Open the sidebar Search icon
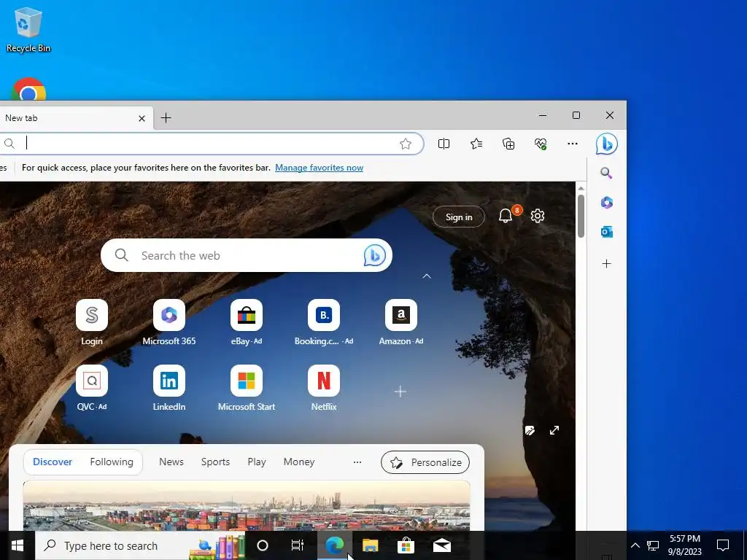Screen dimensions: 747x560 tap(606, 173)
